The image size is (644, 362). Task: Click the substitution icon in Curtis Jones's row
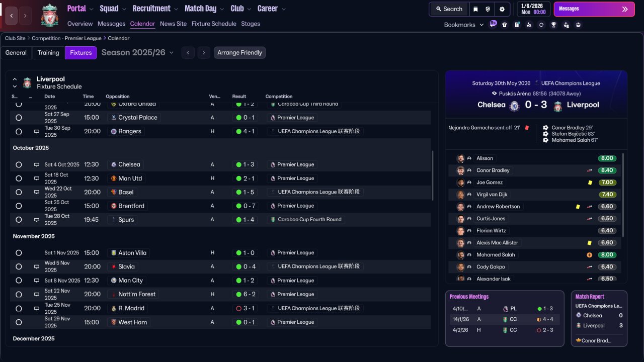click(x=590, y=219)
